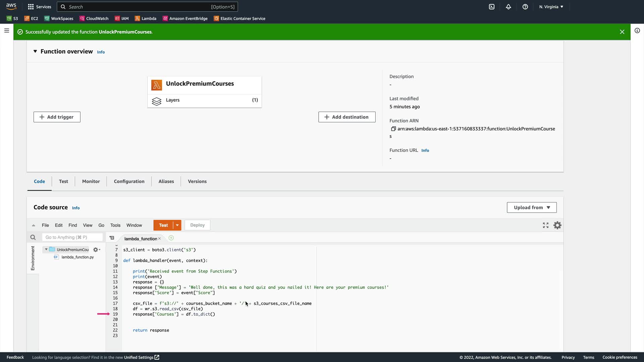Open code editor settings gear
Image resolution: width=644 pixels, height=362 pixels.
point(557,225)
